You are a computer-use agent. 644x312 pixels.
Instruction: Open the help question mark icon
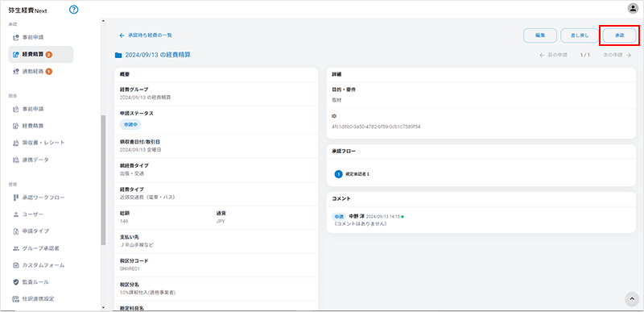click(x=74, y=10)
